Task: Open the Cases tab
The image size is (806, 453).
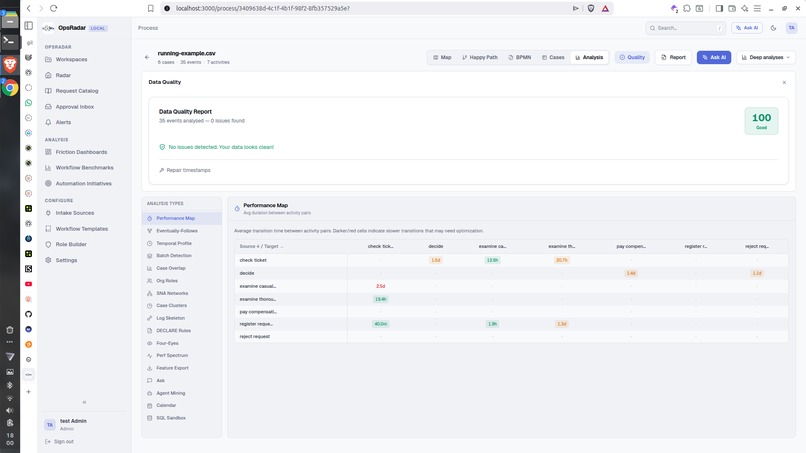Action: coord(553,57)
